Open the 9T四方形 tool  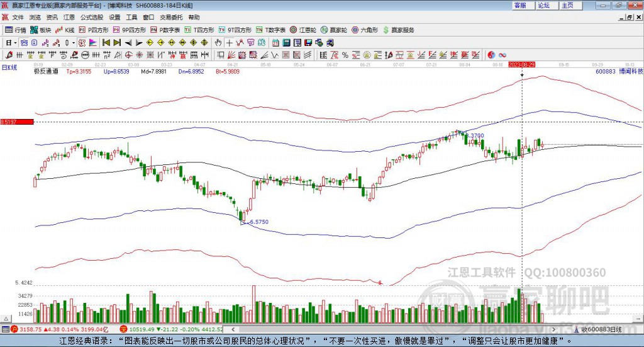pyautogui.click(x=235, y=30)
